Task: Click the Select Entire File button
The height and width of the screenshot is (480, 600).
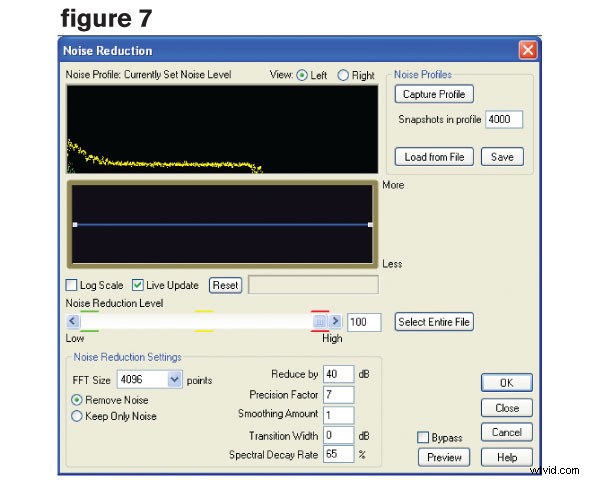Action: [434, 321]
